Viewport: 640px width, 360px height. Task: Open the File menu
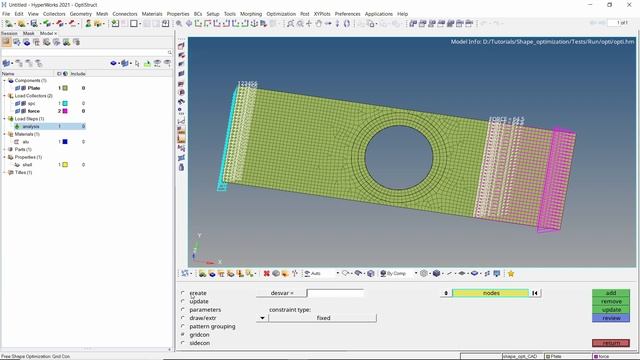click(6, 14)
